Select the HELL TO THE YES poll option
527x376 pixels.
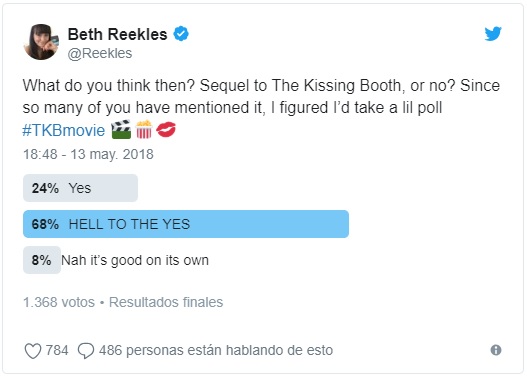pyautogui.click(x=186, y=224)
